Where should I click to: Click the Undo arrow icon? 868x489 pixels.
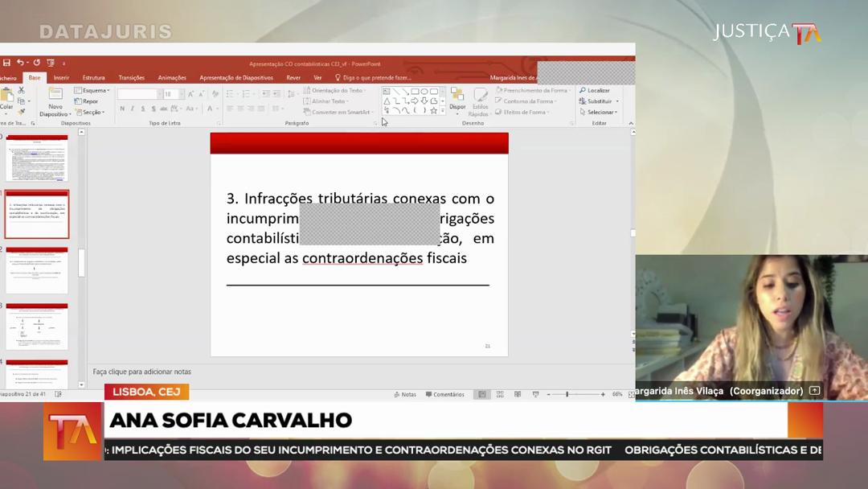[20, 63]
